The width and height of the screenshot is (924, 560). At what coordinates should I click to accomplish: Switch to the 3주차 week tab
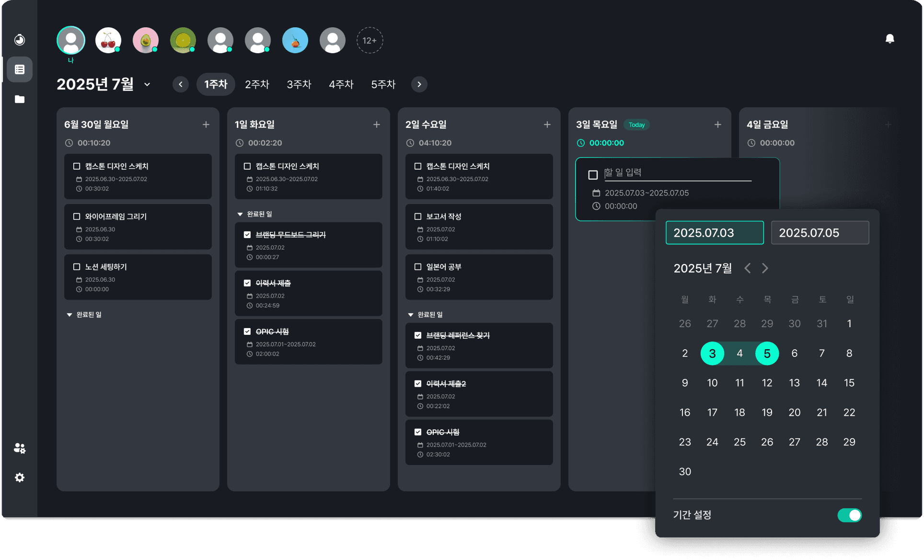[x=299, y=84]
